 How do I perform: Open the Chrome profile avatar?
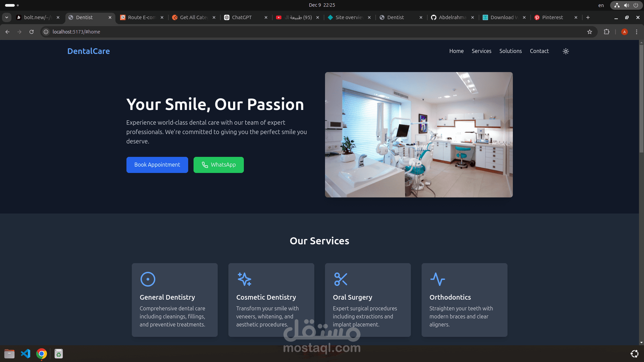click(624, 32)
